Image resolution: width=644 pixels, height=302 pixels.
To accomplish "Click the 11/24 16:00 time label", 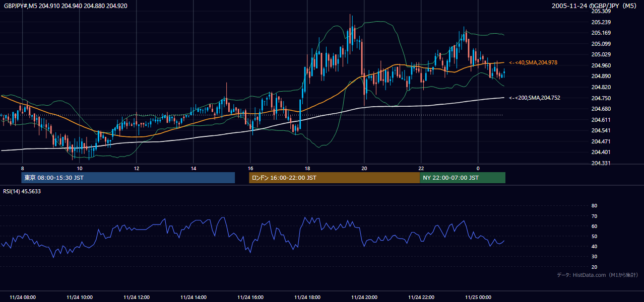I will [x=250, y=297].
